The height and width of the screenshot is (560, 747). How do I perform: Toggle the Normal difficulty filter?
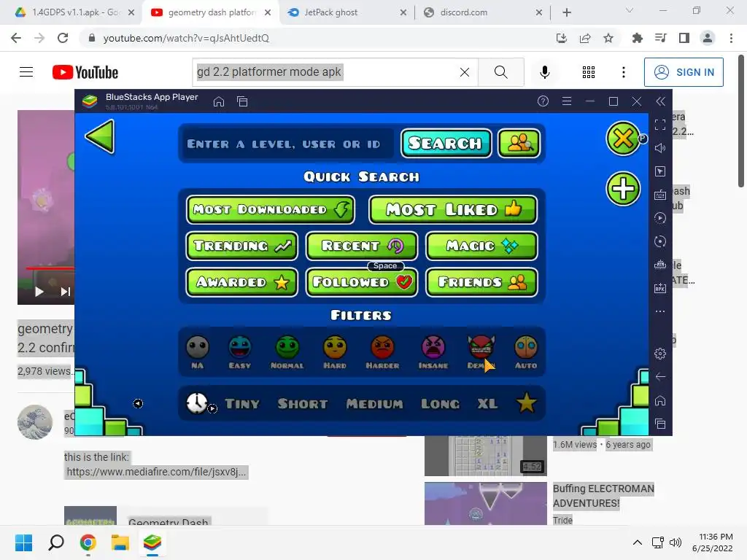click(287, 352)
